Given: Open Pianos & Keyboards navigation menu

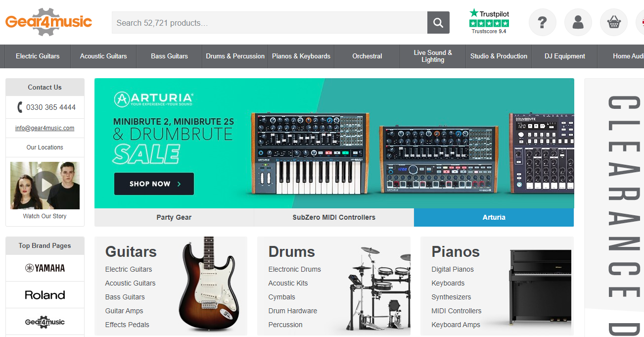Looking at the screenshot, I should click(301, 56).
